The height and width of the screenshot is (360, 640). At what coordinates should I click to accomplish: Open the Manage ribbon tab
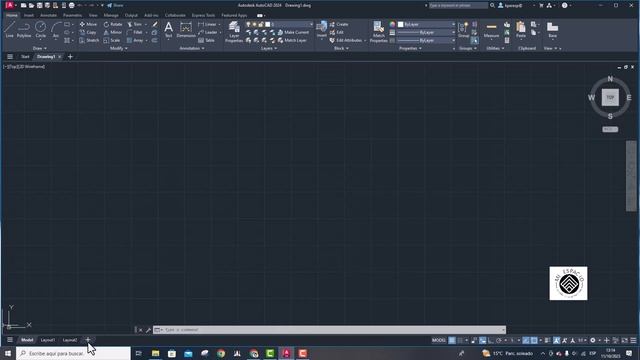click(x=111, y=15)
